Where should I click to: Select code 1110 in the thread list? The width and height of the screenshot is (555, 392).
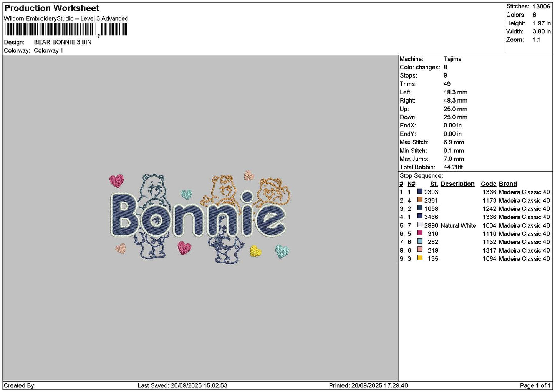489,234
